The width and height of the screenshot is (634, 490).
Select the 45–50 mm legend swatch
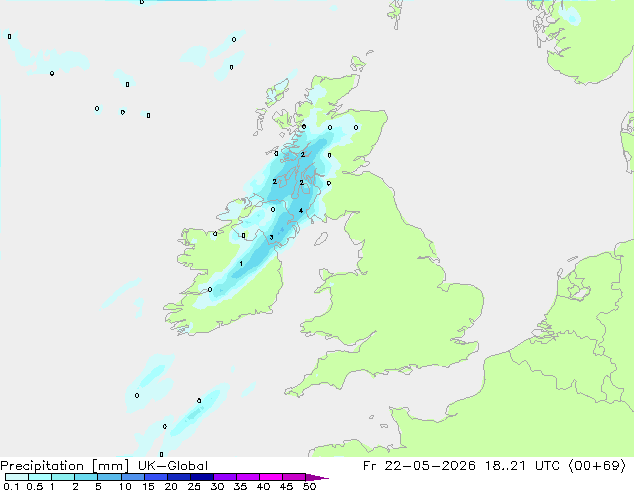[294, 477]
